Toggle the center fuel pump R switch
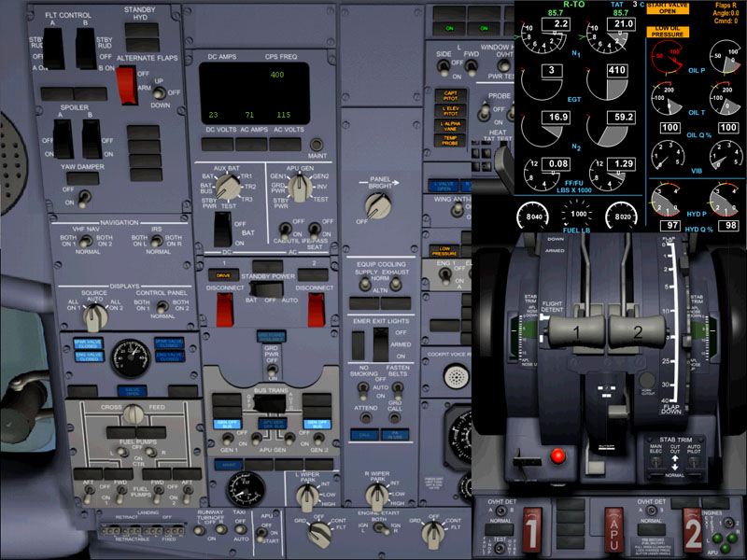 coord(150,453)
